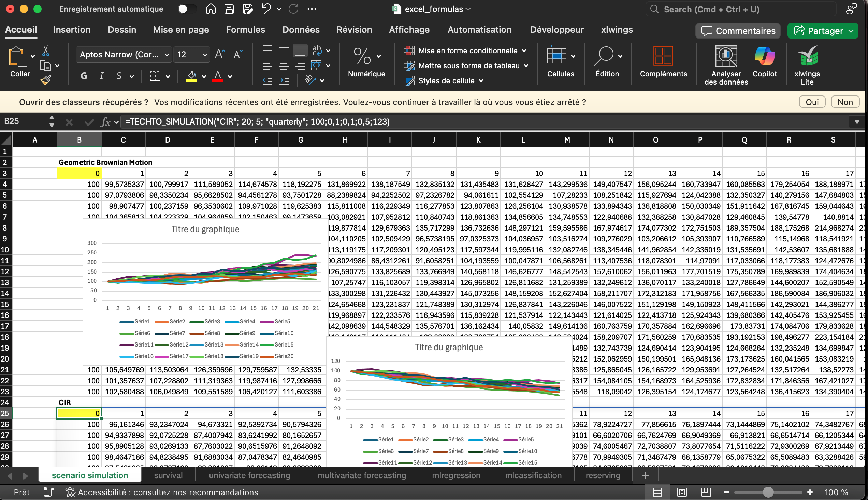This screenshot has height=500, width=868.
Task: Click the wrap text icon
Action: coord(317,51)
